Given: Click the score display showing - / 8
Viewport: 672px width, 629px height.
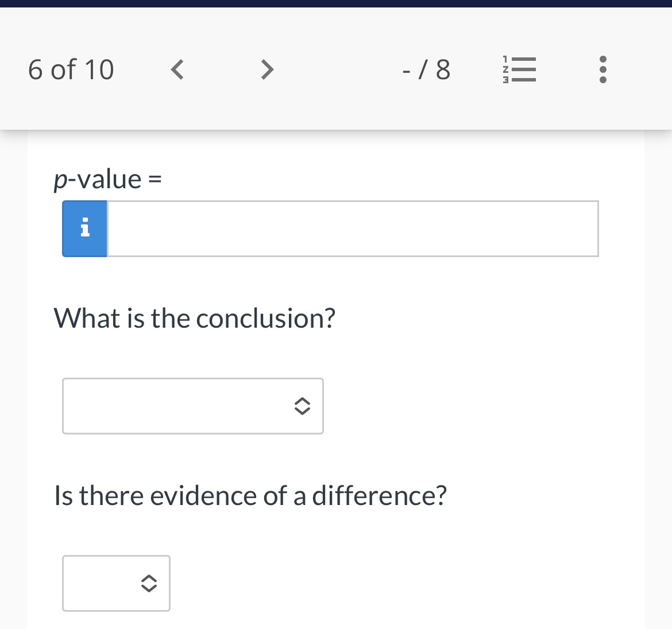Looking at the screenshot, I should click(426, 69).
